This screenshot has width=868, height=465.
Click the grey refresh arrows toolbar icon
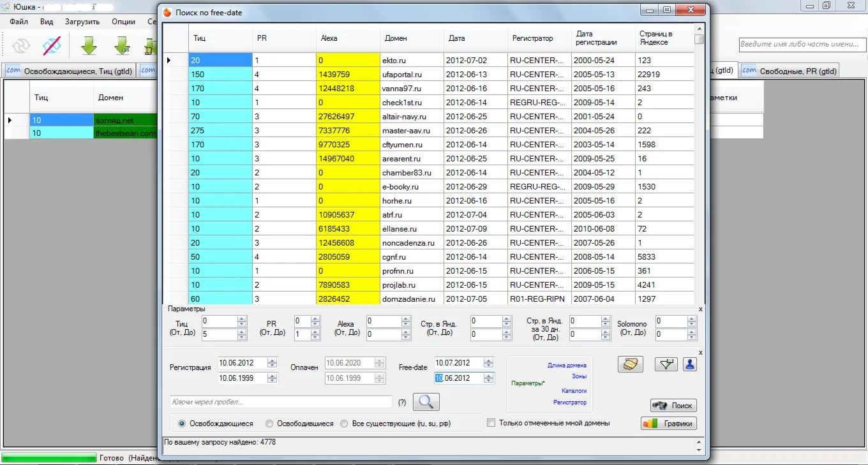click(20, 45)
